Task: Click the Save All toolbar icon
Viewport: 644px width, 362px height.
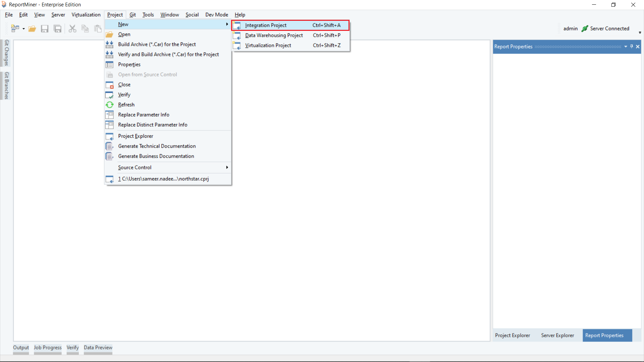Action: (x=58, y=29)
